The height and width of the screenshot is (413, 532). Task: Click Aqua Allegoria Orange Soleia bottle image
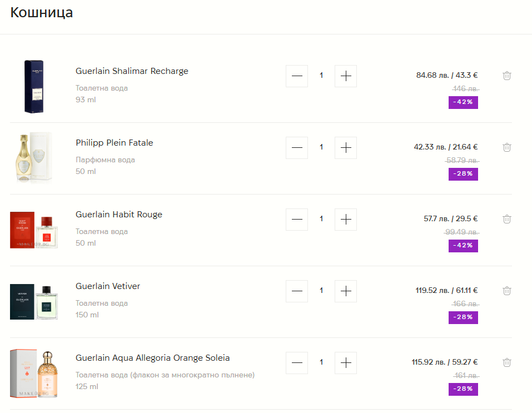point(34,373)
